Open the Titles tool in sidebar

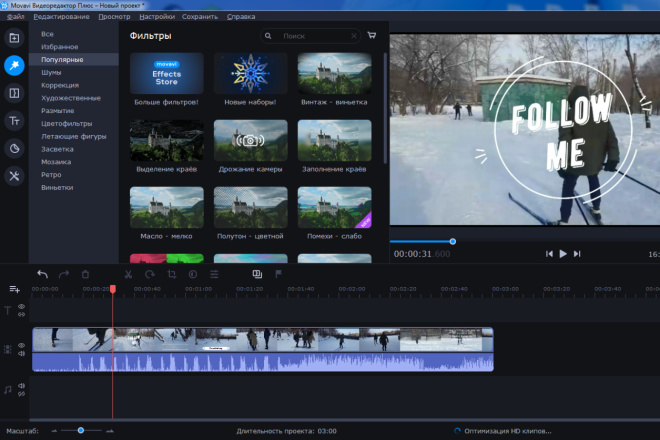pos(14,121)
